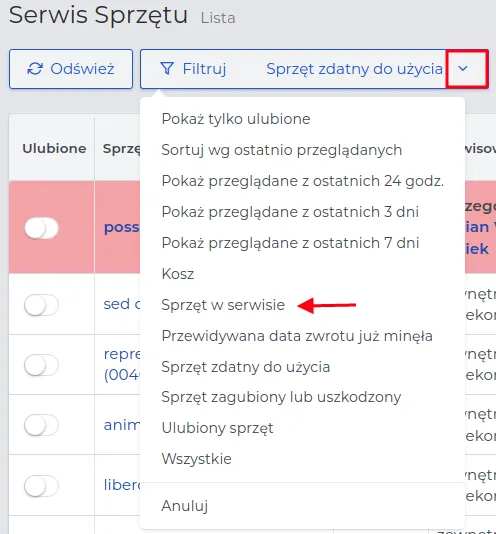Select 'Przewidywana data zwrotu już minęła'

click(x=297, y=336)
